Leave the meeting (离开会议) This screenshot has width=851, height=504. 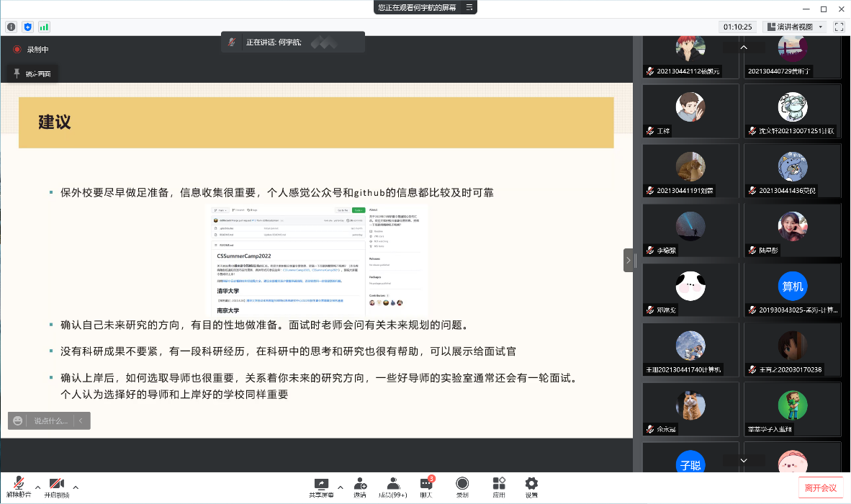[x=821, y=487]
